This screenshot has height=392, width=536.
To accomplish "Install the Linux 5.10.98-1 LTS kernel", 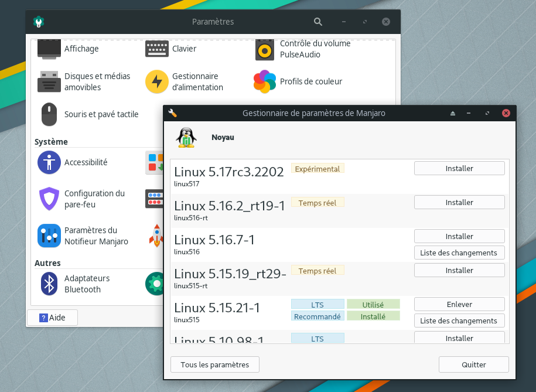I will click(459, 338).
